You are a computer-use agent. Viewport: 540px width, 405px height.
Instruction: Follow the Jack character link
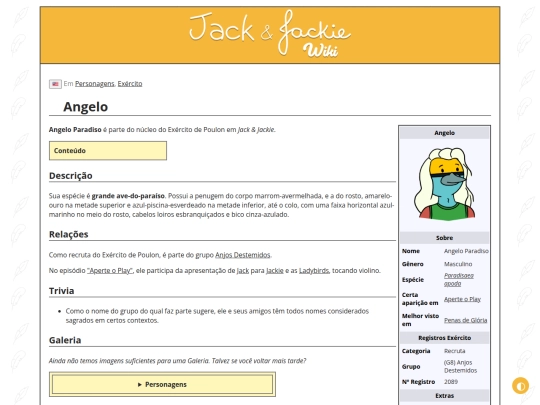243,271
